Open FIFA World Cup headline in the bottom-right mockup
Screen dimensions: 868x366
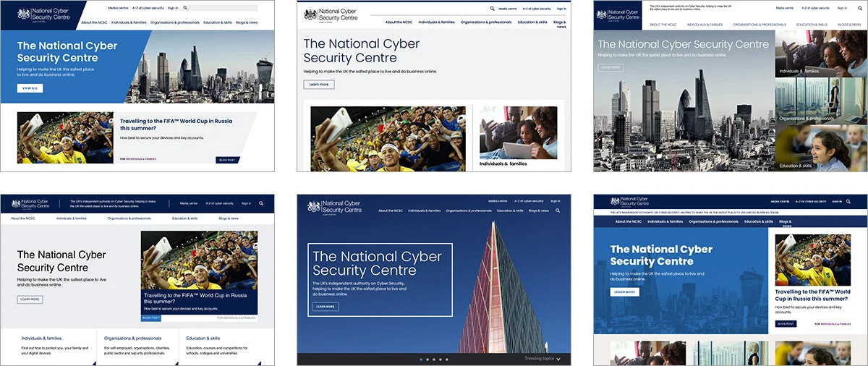tap(812, 294)
